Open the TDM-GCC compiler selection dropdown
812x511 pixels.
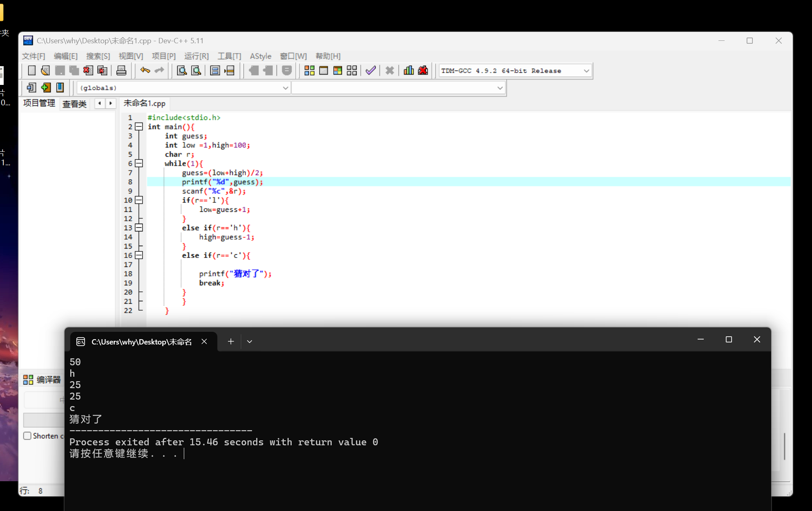[x=586, y=71]
